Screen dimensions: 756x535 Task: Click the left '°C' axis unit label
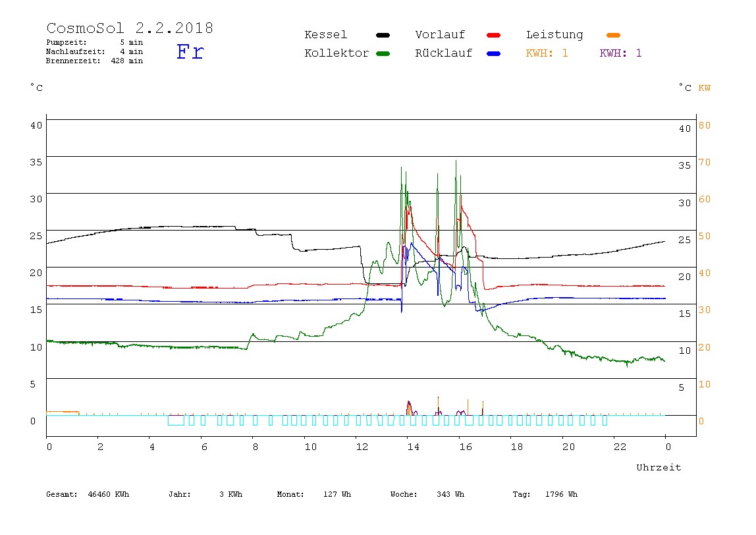pyautogui.click(x=36, y=88)
